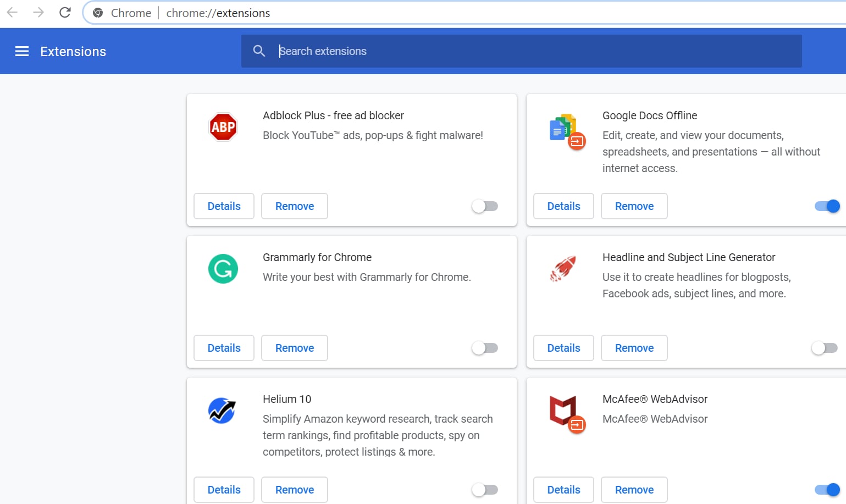
Task: Reload the extensions page
Action: (x=65, y=13)
